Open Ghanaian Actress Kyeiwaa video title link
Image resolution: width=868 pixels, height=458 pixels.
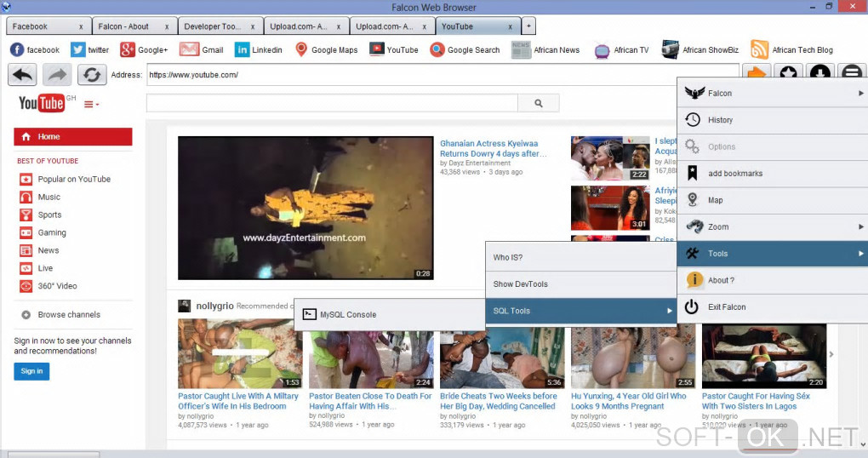494,148
